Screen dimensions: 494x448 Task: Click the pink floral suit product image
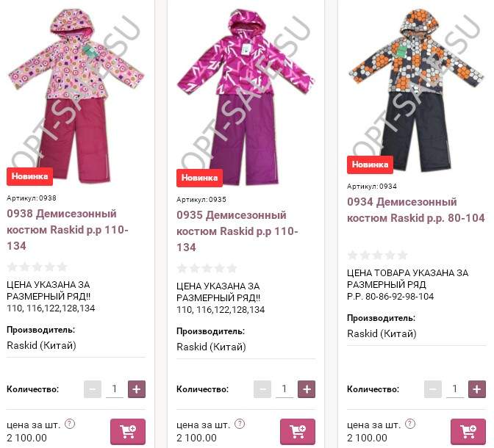tap(76, 95)
